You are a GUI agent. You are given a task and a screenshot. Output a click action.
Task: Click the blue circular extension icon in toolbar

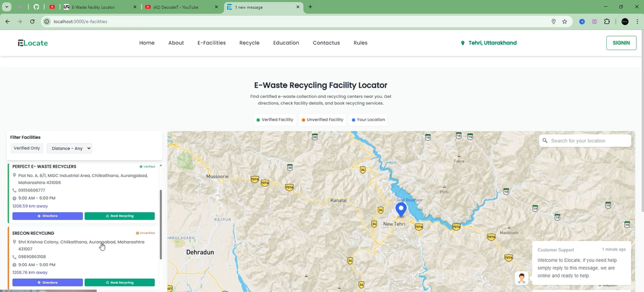click(x=582, y=21)
